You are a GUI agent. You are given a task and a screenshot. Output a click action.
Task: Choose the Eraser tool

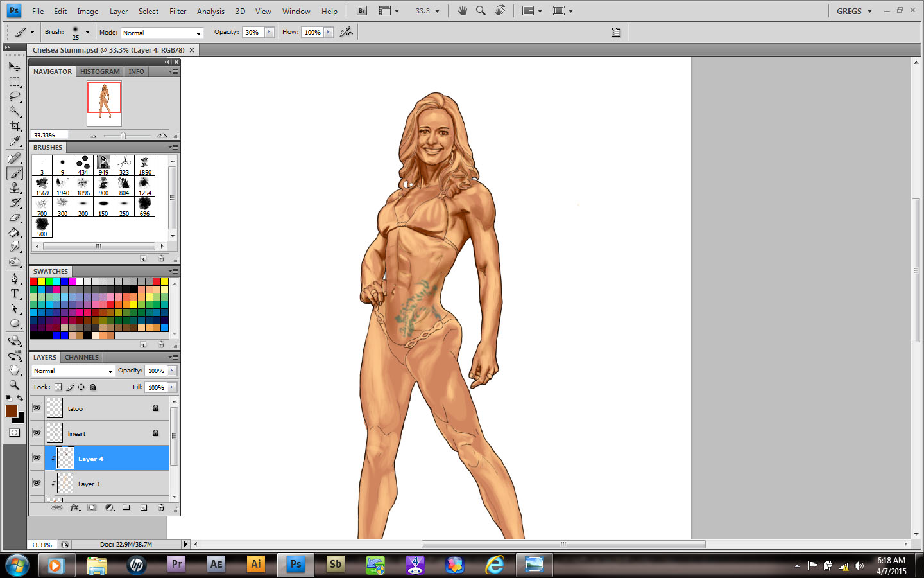point(15,218)
